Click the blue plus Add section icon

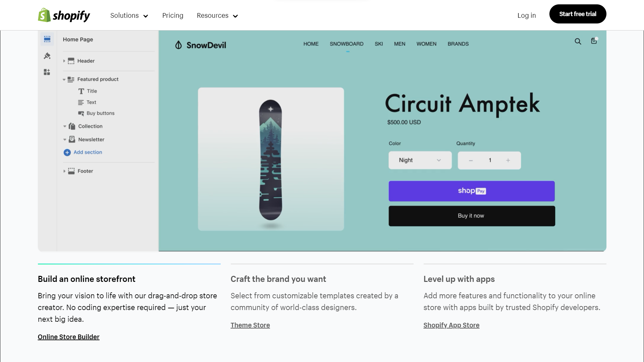[x=67, y=153]
